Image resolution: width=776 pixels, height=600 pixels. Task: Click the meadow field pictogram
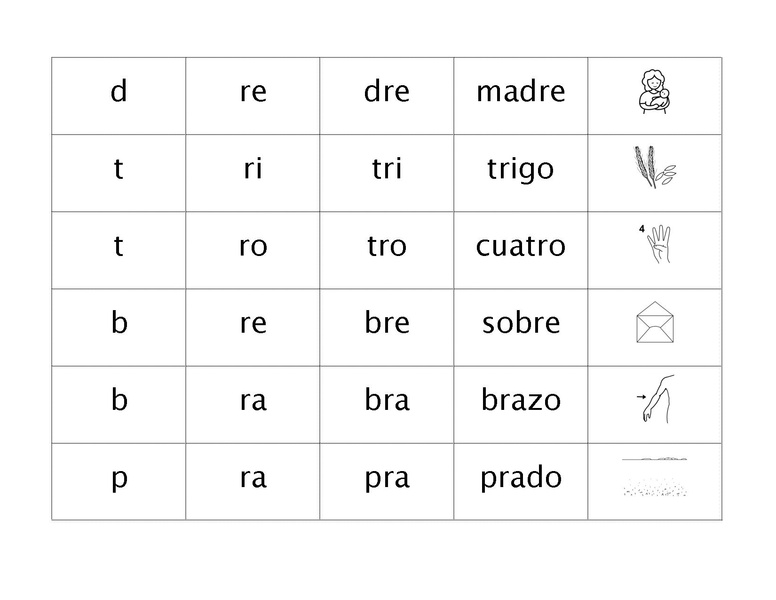(654, 477)
